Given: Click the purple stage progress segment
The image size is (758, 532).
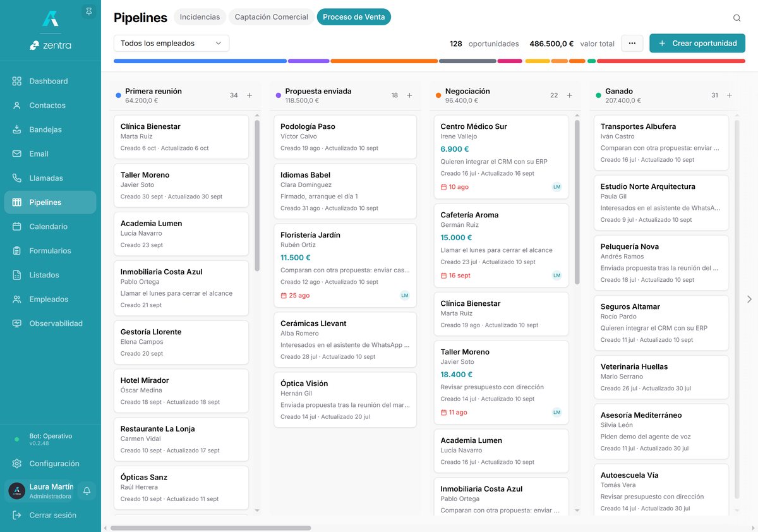Looking at the screenshot, I should [x=309, y=61].
